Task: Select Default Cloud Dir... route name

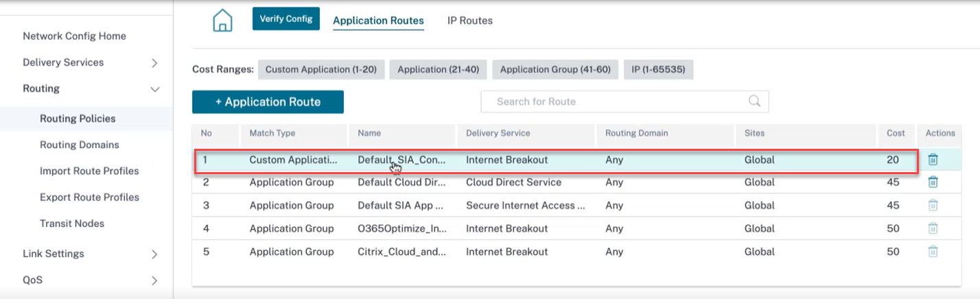Action: click(402, 182)
